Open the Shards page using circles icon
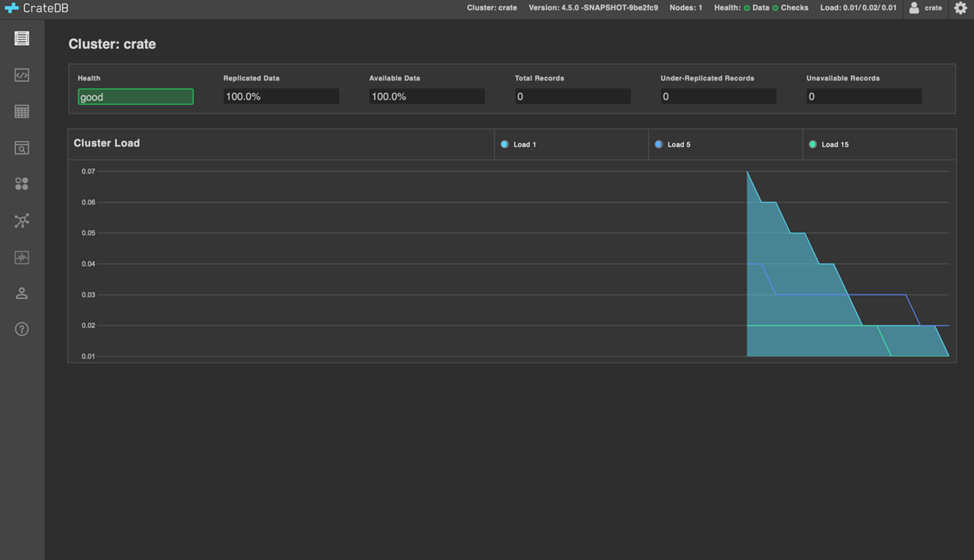This screenshot has width=974, height=560. [x=21, y=183]
